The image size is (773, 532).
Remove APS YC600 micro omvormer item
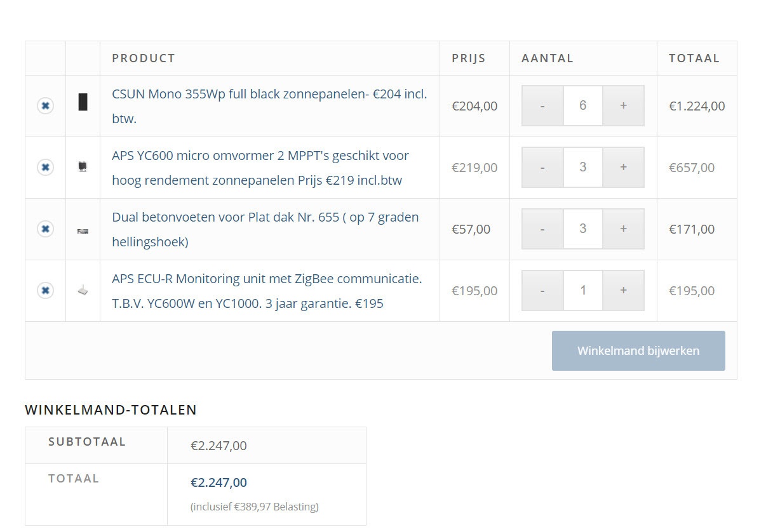(45, 167)
